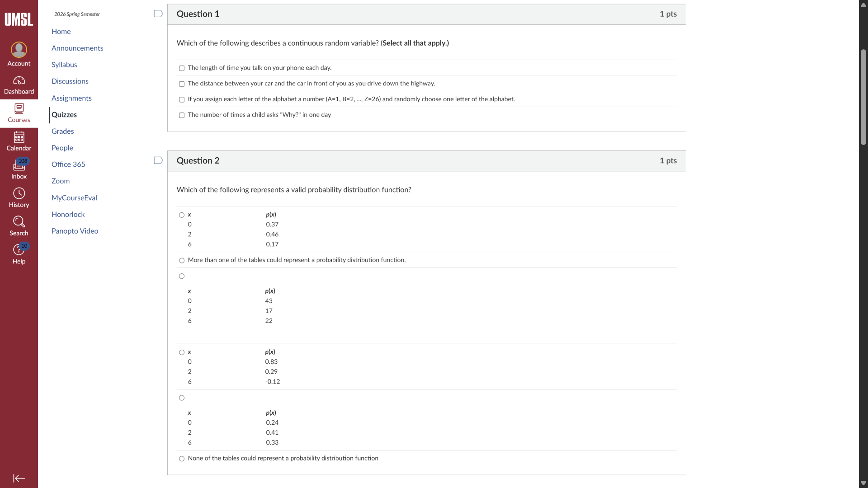Collapse the global navigation sidebar
Screen dimensions: 868x488
pos(19,479)
